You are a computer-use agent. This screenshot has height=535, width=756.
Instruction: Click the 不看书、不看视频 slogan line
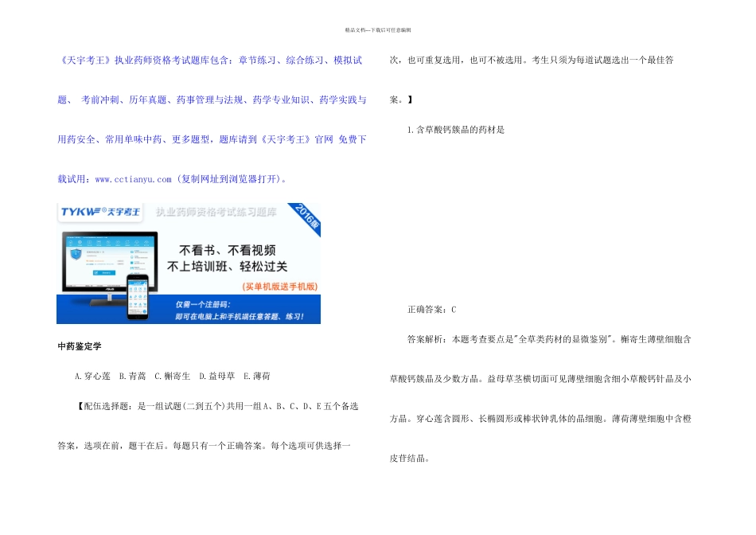pos(227,250)
